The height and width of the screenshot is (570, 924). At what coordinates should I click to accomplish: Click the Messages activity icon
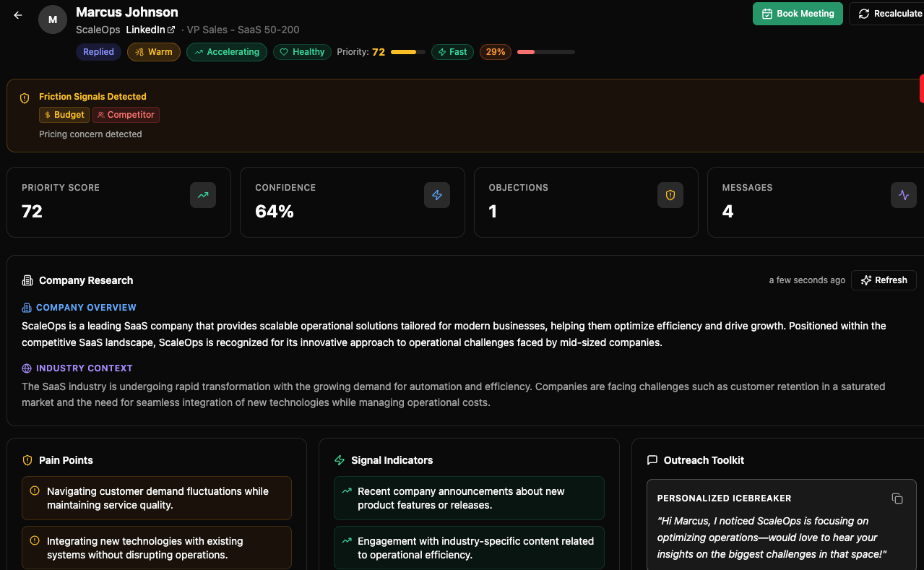tap(904, 195)
